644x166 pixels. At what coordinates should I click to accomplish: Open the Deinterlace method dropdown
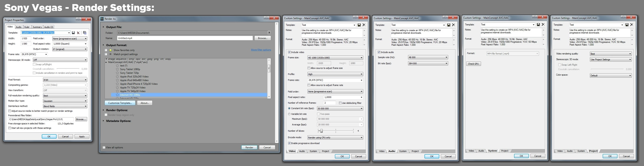click(x=65, y=106)
